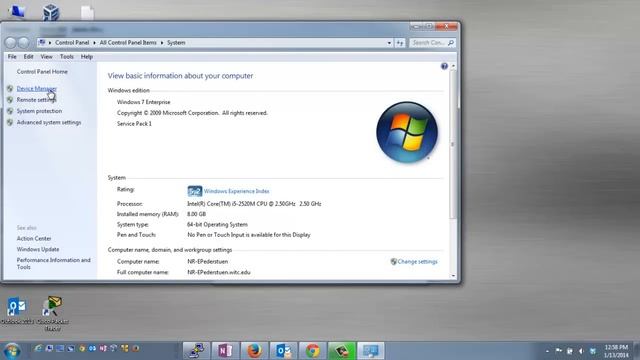The width and height of the screenshot is (640, 360).
Task: Click the Help question mark icon
Action: pyautogui.click(x=444, y=66)
